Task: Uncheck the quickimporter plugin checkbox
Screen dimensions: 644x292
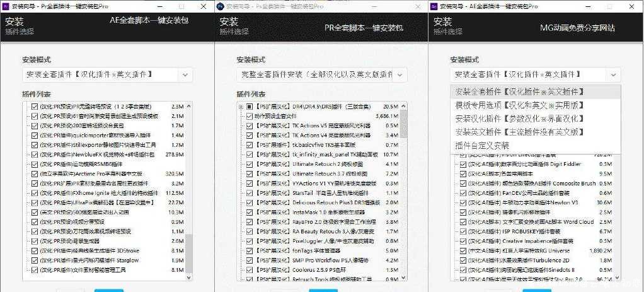Action: (x=35, y=136)
